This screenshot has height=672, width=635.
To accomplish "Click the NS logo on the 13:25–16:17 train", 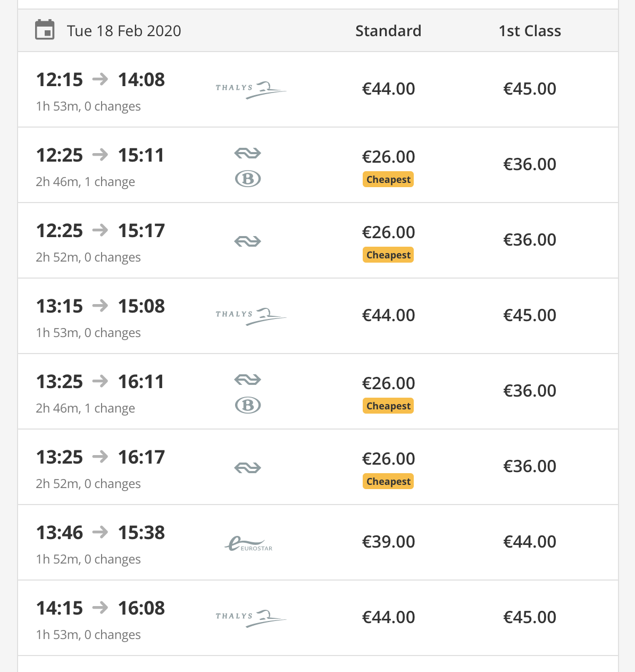I will (x=248, y=468).
